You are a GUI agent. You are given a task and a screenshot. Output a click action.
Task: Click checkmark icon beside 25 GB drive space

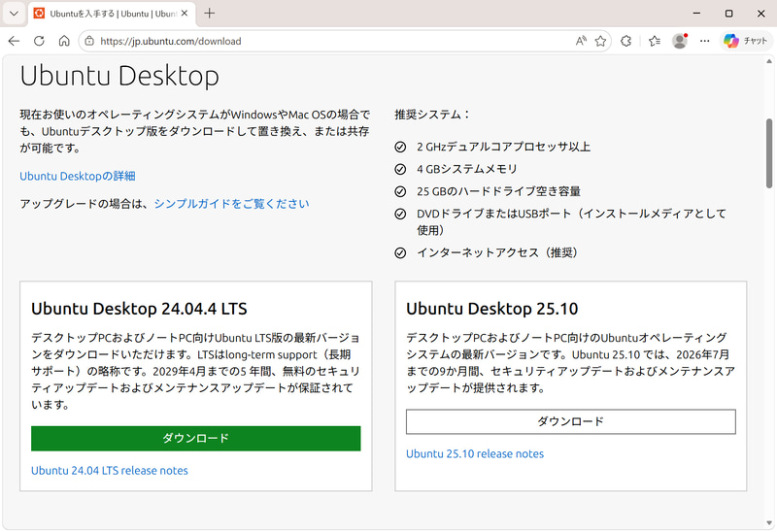point(400,191)
